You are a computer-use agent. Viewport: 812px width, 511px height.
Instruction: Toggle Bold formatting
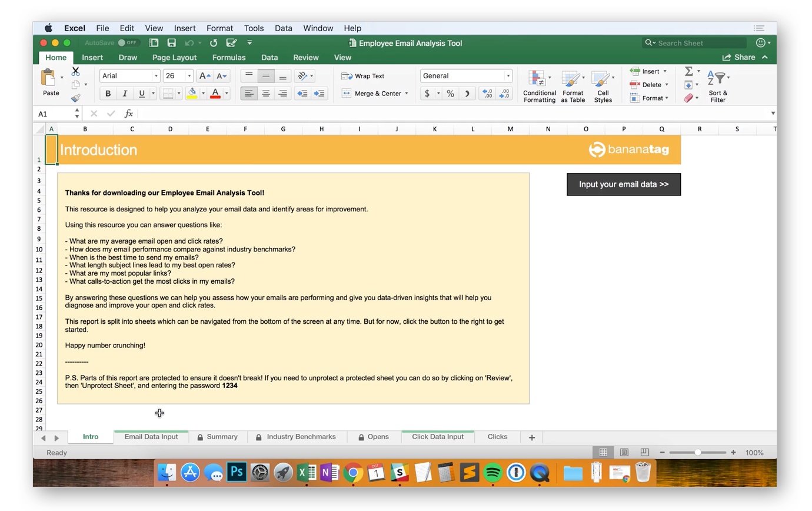tap(108, 94)
